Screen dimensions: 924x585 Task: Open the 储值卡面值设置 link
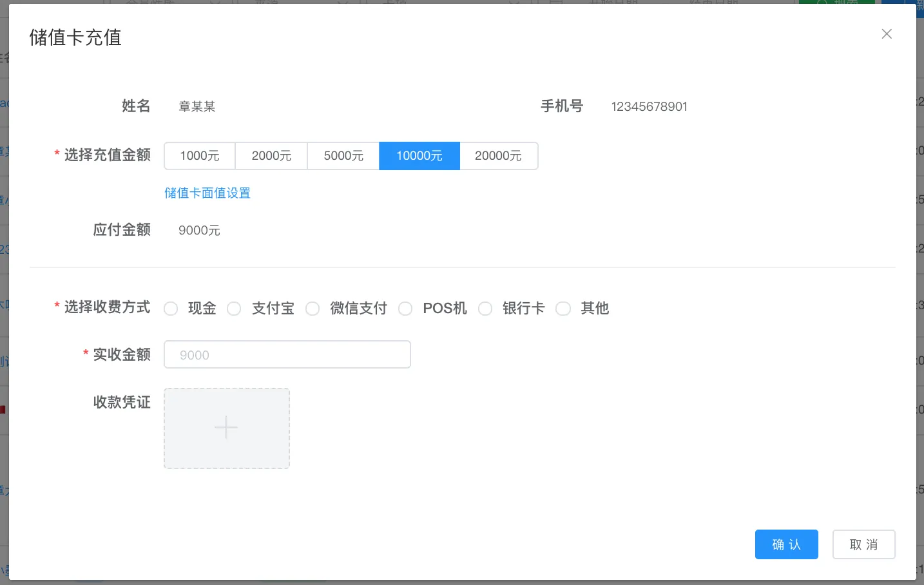coord(207,193)
